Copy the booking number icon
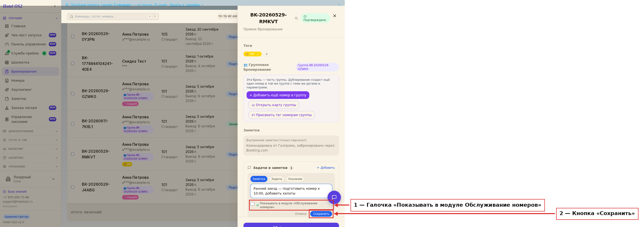The height and width of the screenshot is (227, 644). pos(296,18)
